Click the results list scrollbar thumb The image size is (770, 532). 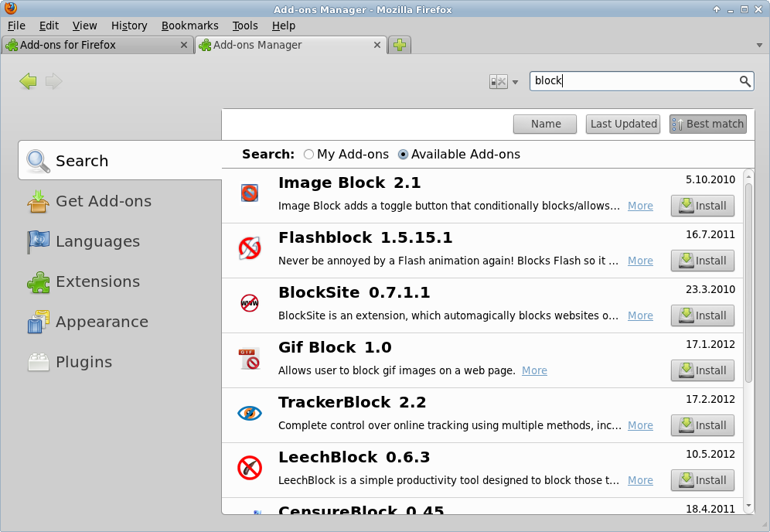[x=748, y=282]
